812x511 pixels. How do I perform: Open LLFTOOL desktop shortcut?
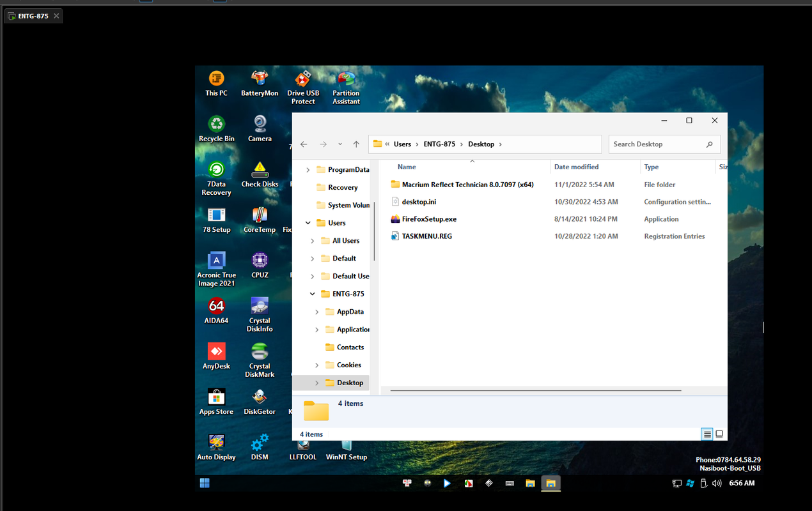(x=303, y=450)
